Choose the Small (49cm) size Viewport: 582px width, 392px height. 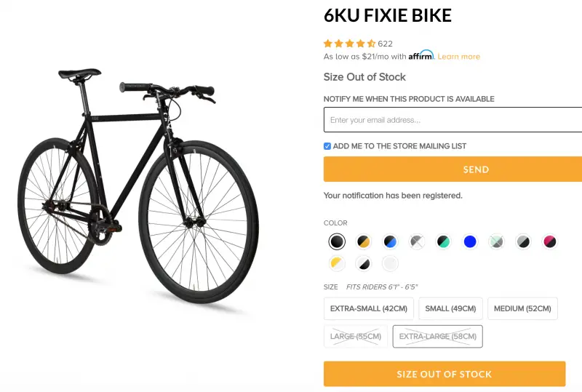[447, 308]
